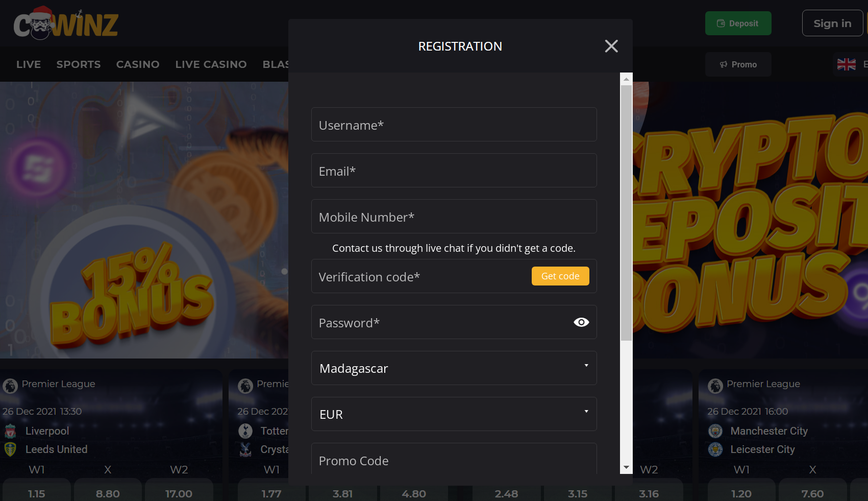Click the registration form scrollbar down arrow
868x501 pixels.
pos(626,468)
